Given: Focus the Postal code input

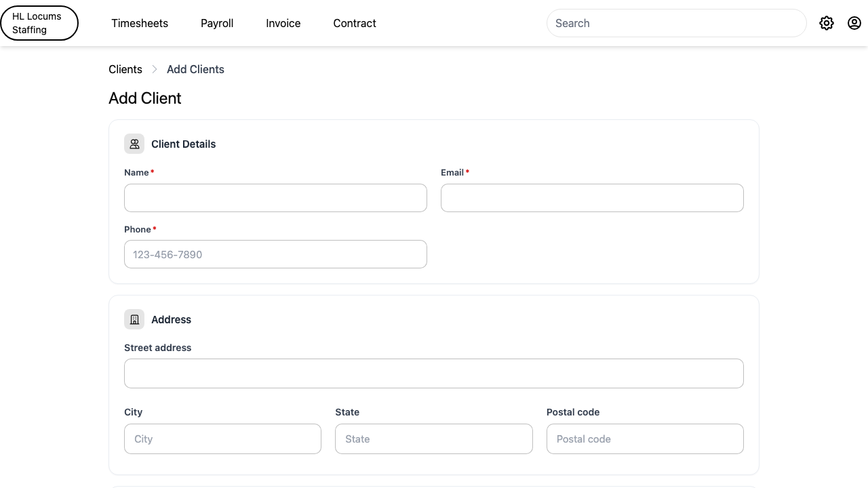Looking at the screenshot, I should (645, 439).
